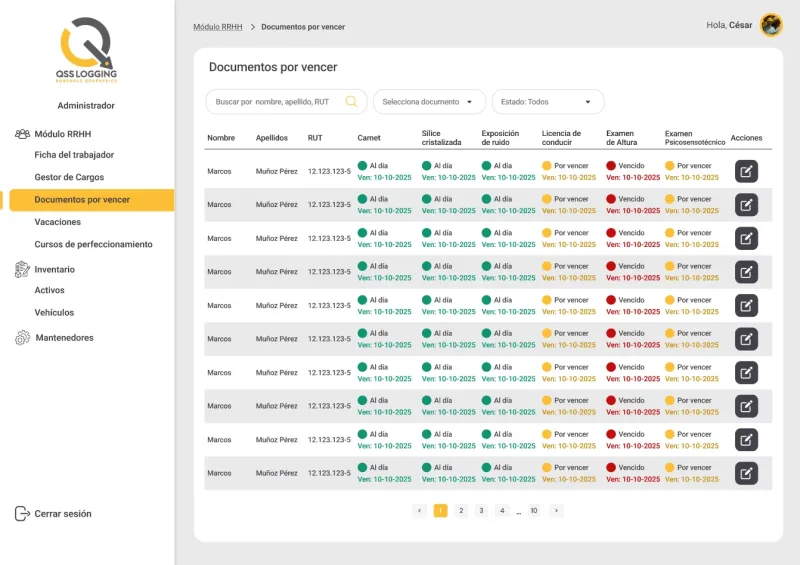Click the Acciones column header

pyautogui.click(x=746, y=138)
